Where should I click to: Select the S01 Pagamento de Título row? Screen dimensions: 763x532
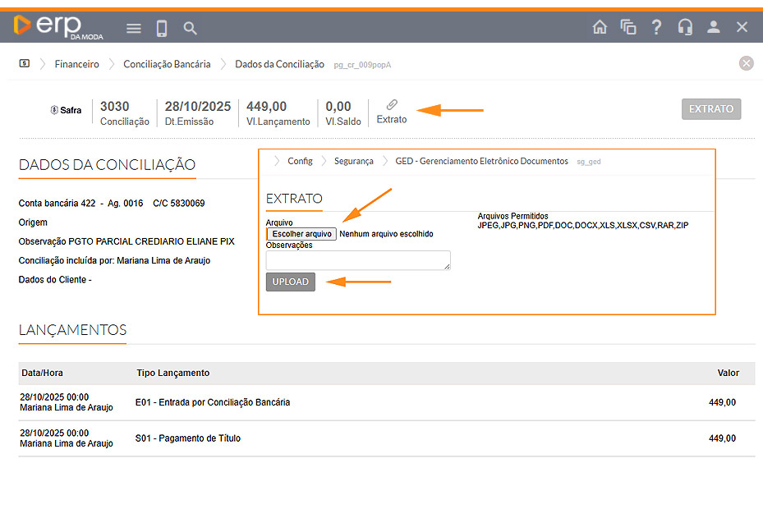(378, 438)
